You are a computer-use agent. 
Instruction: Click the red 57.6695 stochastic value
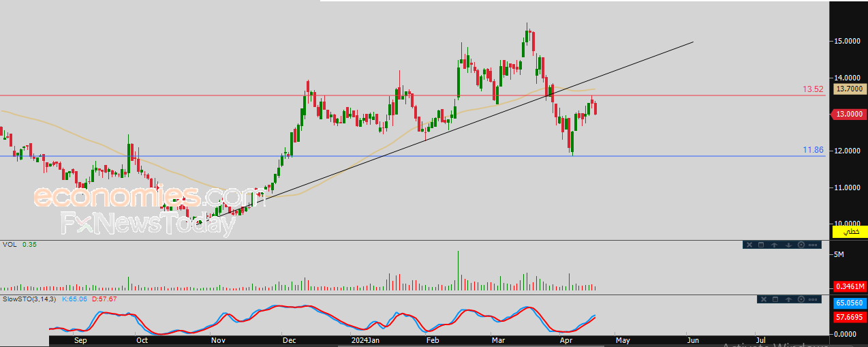click(850, 317)
